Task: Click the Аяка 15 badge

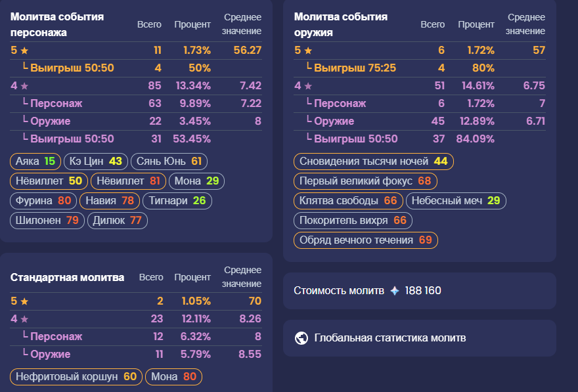Action: point(35,162)
